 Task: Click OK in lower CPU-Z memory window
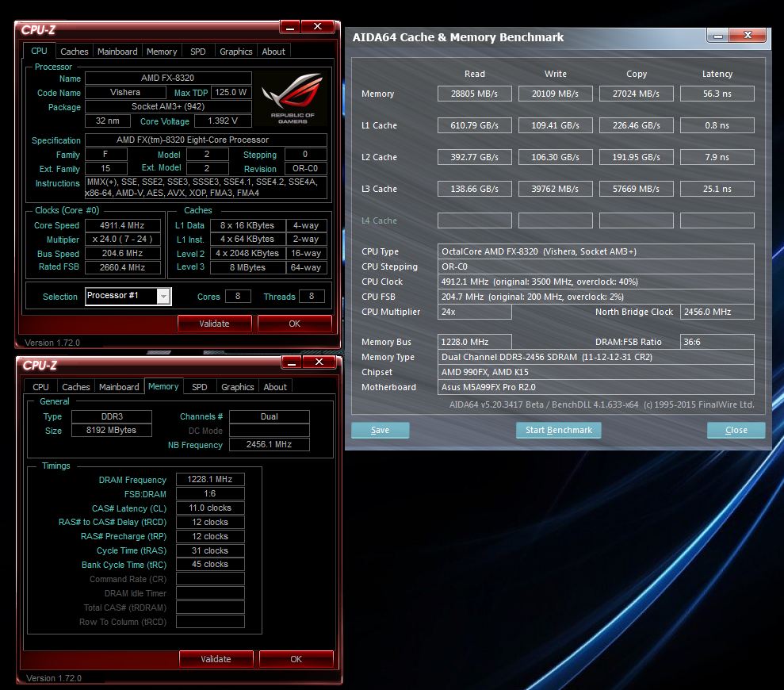point(296,659)
